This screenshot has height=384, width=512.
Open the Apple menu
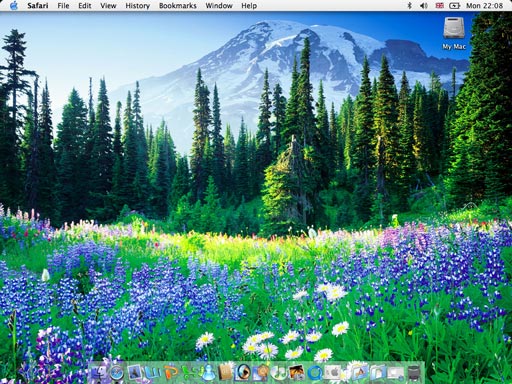(x=13, y=6)
